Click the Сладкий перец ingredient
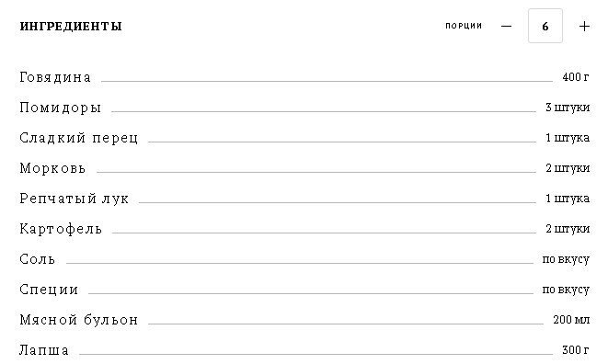Image resolution: width=608 pixels, height=364 pixels. point(79,138)
